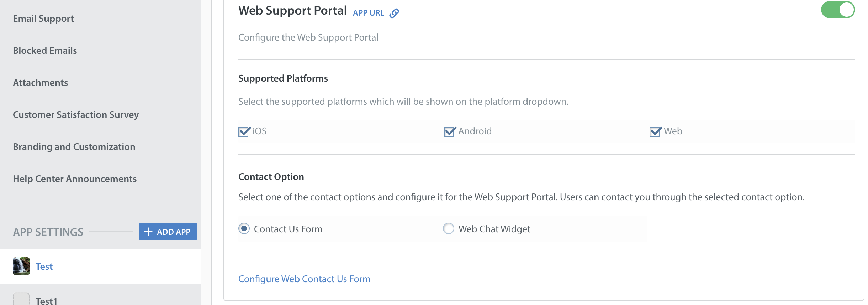Select the Web Chat Widget radio option
Viewport: 868px width, 305px height.
coord(449,228)
